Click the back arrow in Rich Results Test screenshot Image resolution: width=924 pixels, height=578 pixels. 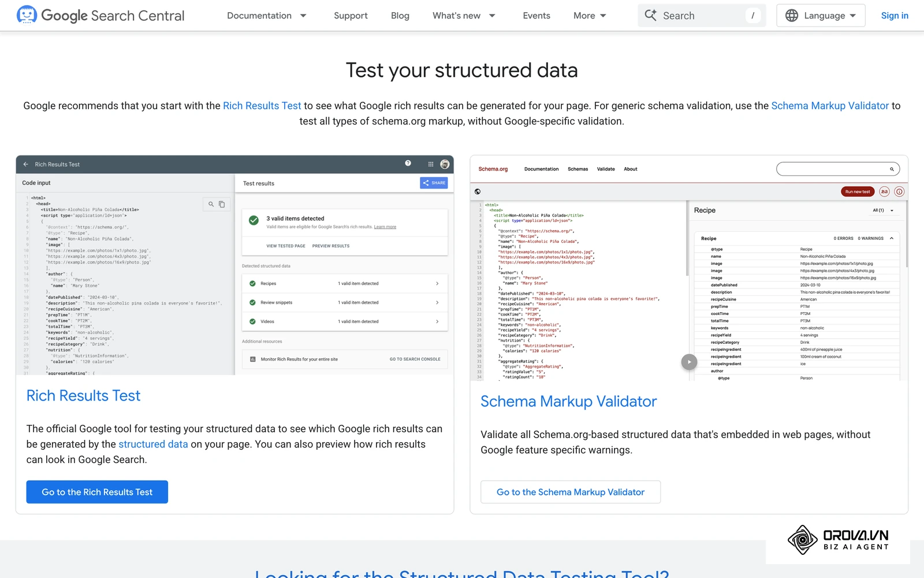25,164
